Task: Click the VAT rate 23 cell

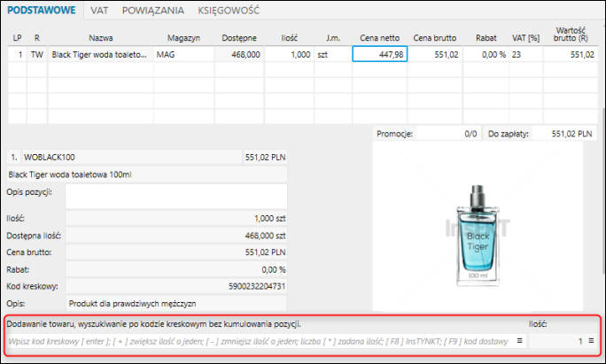Action: coord(526,55)
